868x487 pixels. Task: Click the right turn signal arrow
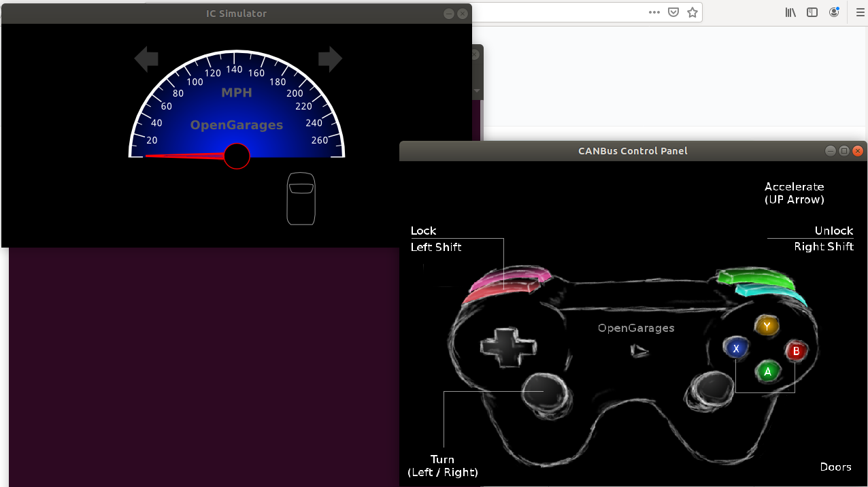(330, 59)
